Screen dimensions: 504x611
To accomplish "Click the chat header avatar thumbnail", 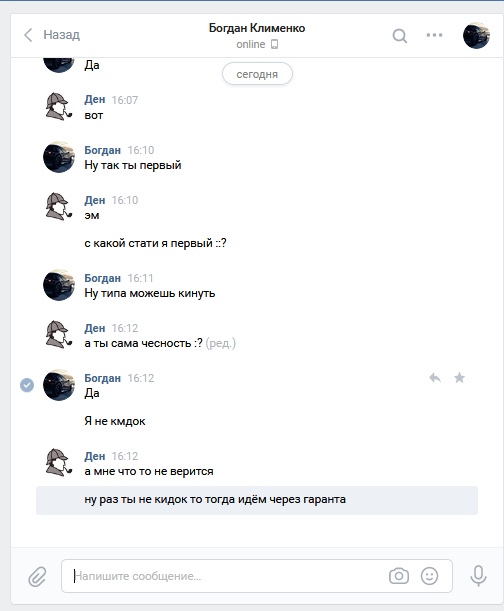I will [476, 35].
